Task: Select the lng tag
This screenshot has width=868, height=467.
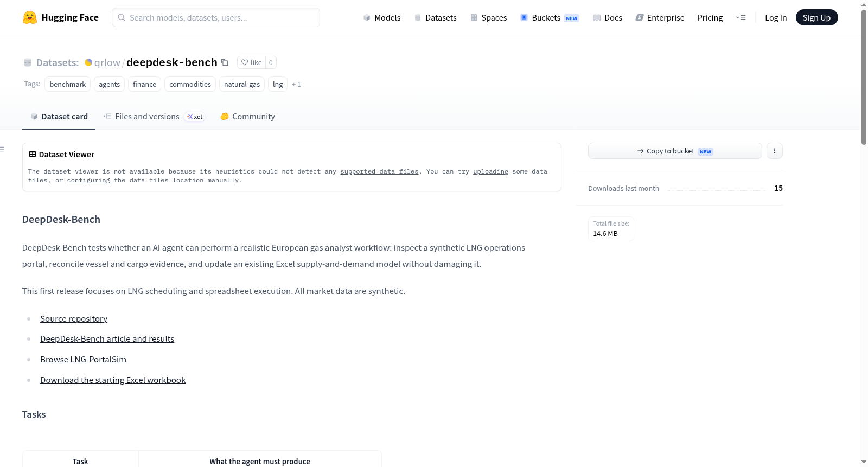Action: point(278,84)
